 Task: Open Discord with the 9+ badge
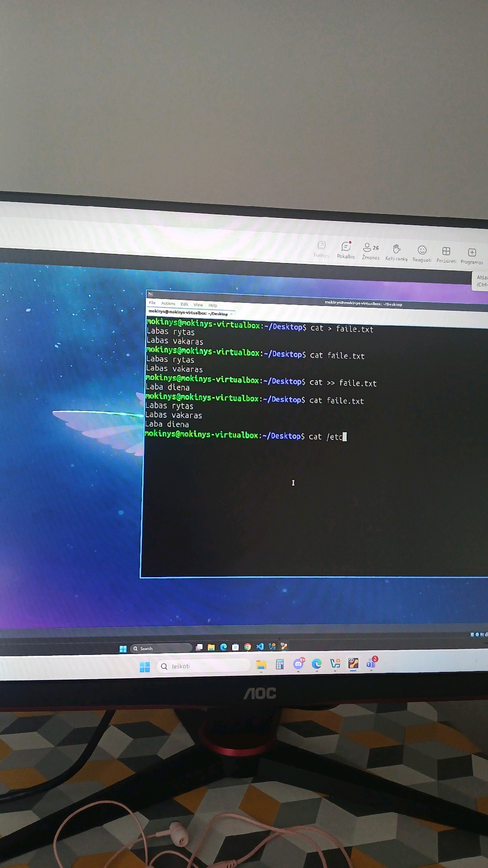[x=298, y=664]
